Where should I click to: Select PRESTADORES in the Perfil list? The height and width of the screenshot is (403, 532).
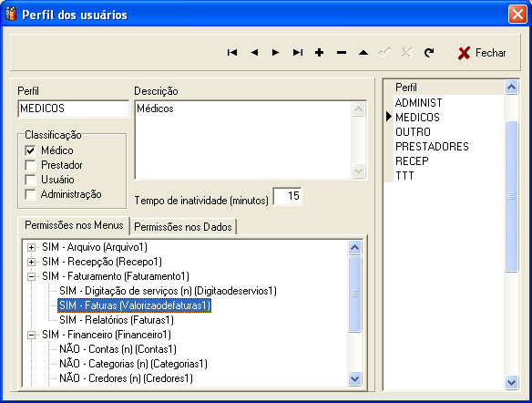[432, 147]
